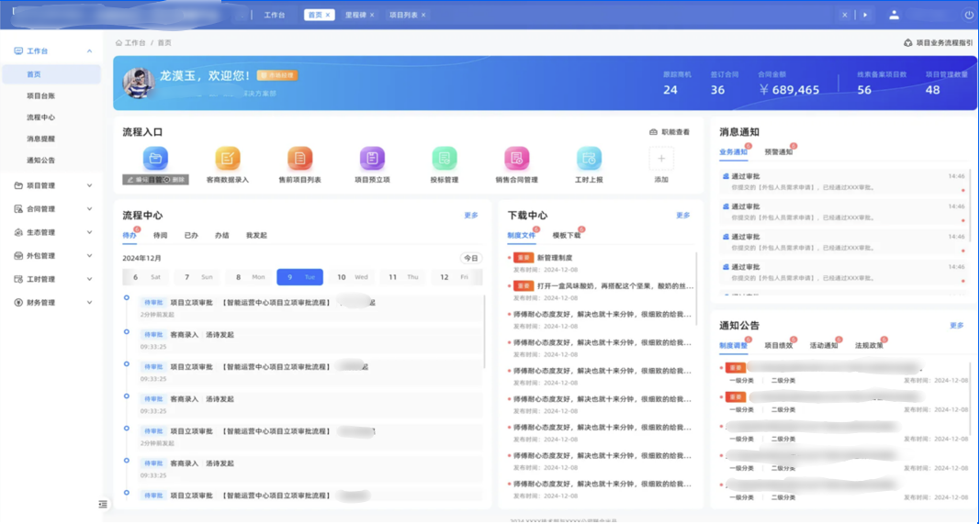Click 更多 link in 流程中心 panel
This screenshot has height=524, width=980.
471,216
